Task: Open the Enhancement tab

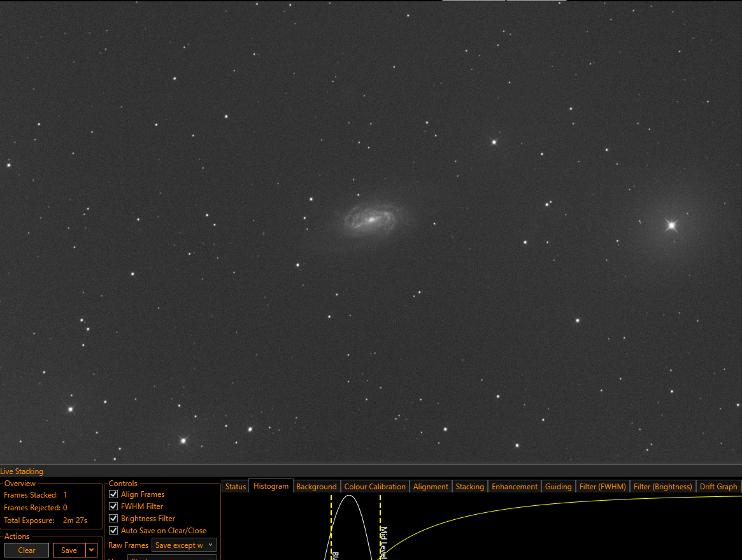Action: [515, 486]
